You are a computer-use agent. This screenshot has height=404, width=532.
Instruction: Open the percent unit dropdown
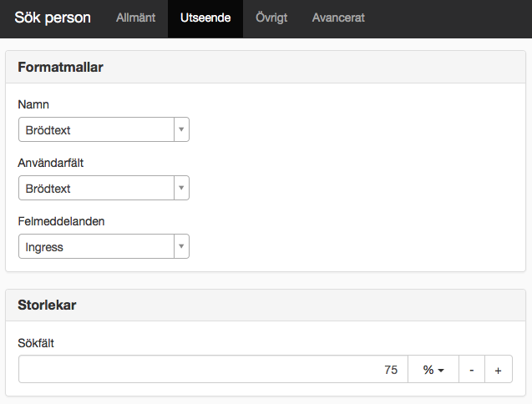[433, 369]
